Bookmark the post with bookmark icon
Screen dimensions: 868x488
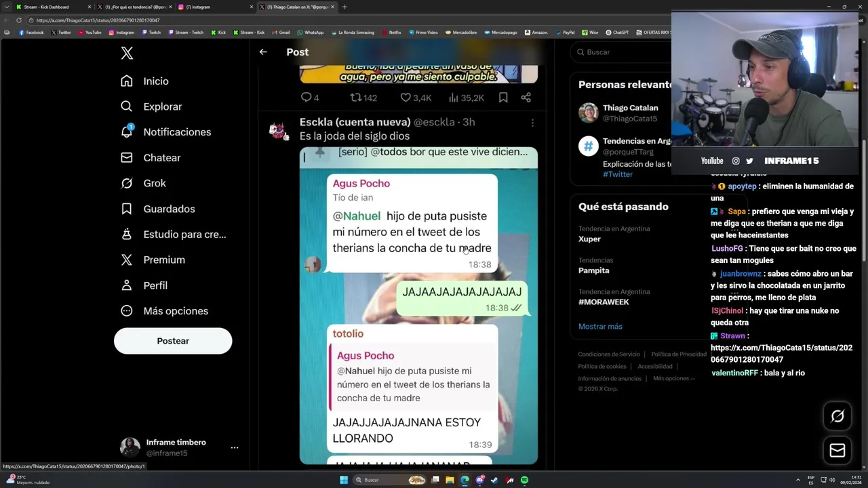point(503,98)
